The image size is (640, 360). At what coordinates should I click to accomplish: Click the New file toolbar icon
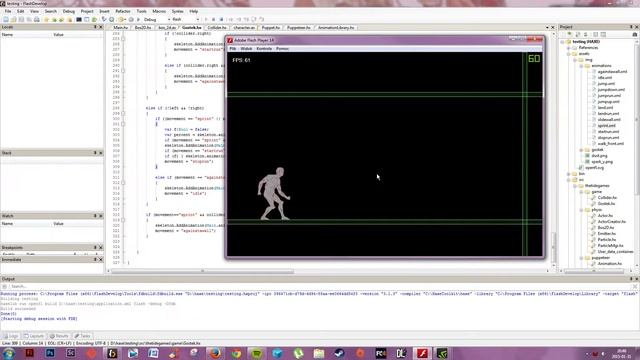click(5, 19)
